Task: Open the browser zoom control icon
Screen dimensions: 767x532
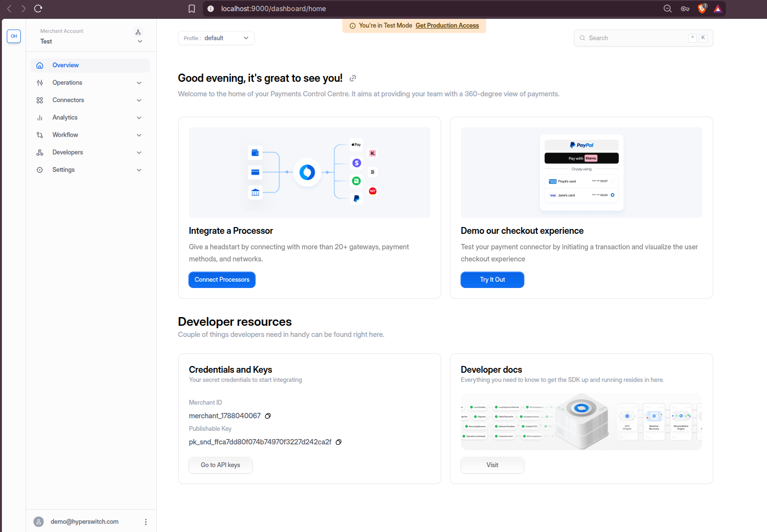Action: point(668,9)
